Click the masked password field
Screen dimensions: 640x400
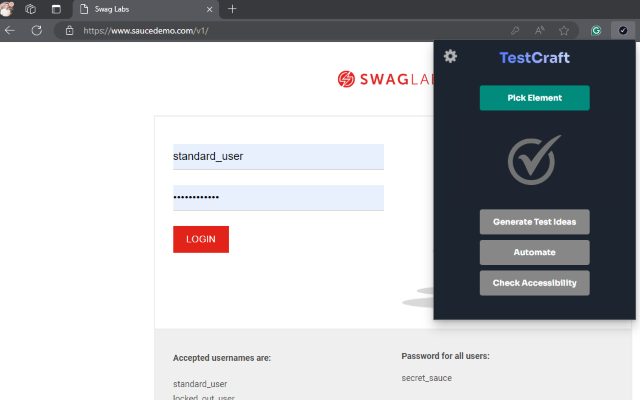[278, 198]
